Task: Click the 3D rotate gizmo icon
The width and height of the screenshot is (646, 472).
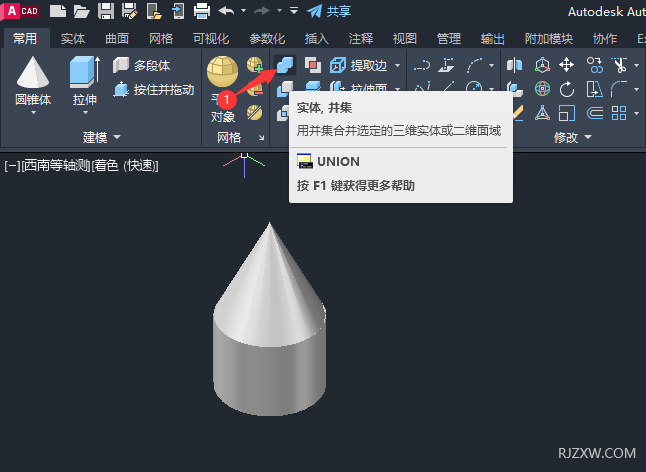Action: click(x=542, y=89)
